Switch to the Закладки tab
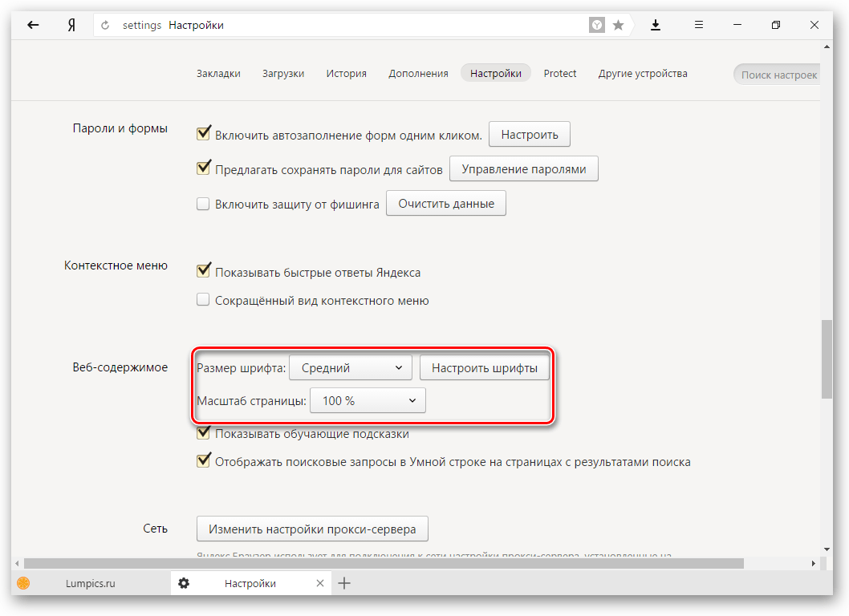849x616 pixels. point(218,74)
